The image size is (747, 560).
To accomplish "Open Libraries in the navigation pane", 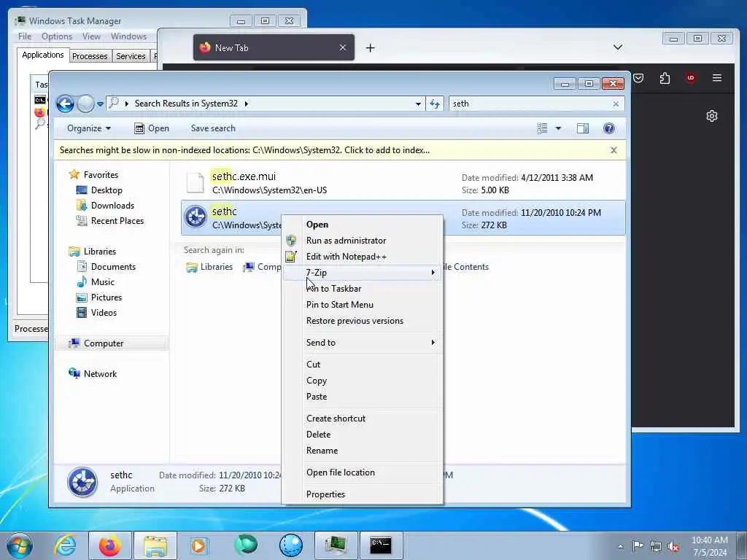I will pos(93,251).
